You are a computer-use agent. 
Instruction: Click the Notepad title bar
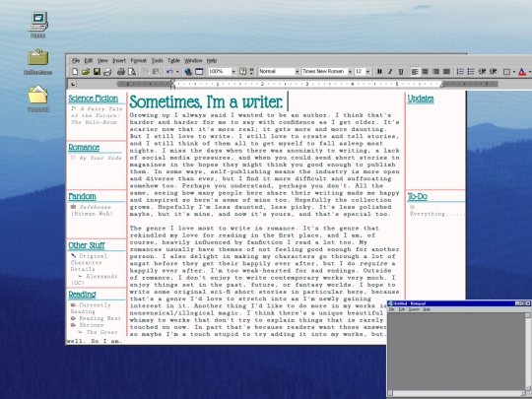click(x=459, y=303)
